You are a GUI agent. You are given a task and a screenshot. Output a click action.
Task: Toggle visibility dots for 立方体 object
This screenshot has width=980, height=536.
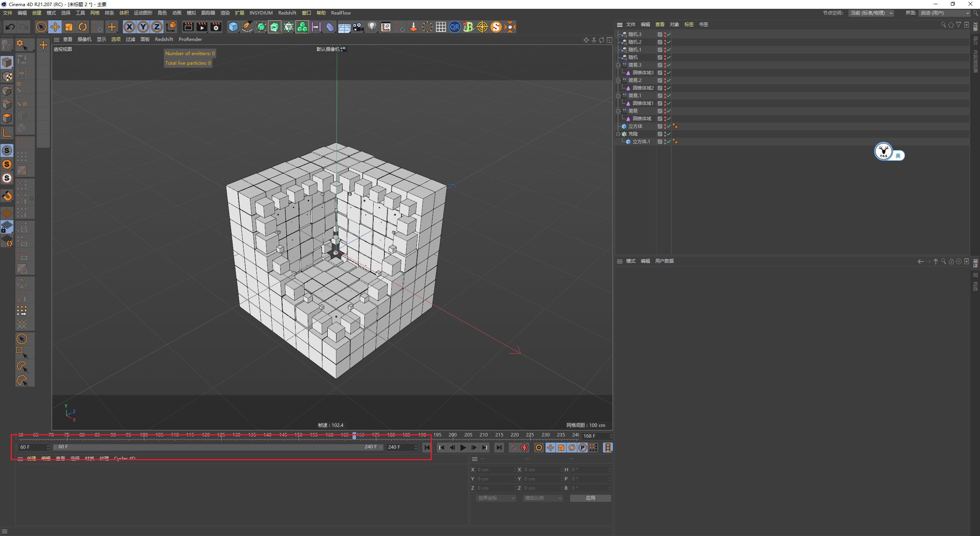click(665, 126)
